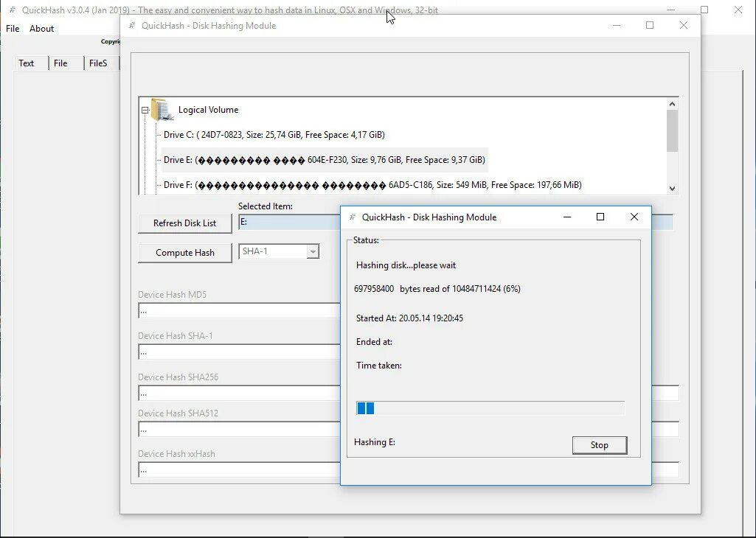Click '697958400' bytes read value

pos(374,289)
